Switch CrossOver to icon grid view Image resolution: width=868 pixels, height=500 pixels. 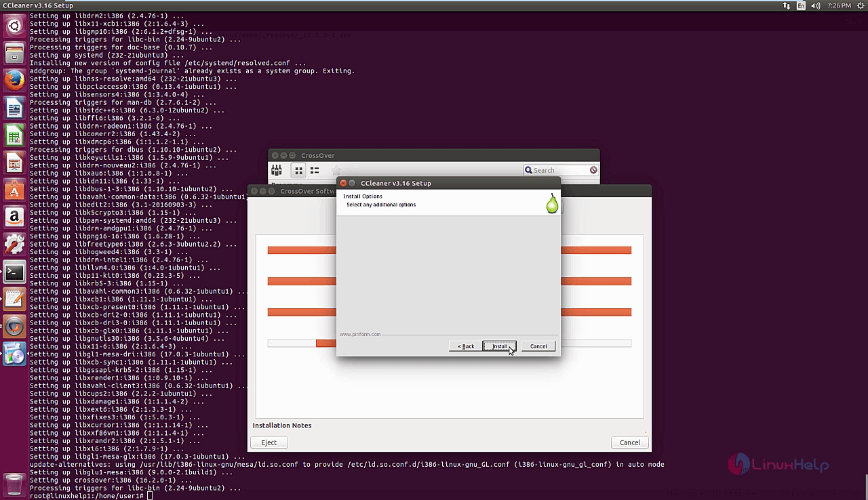click(298, 170)
